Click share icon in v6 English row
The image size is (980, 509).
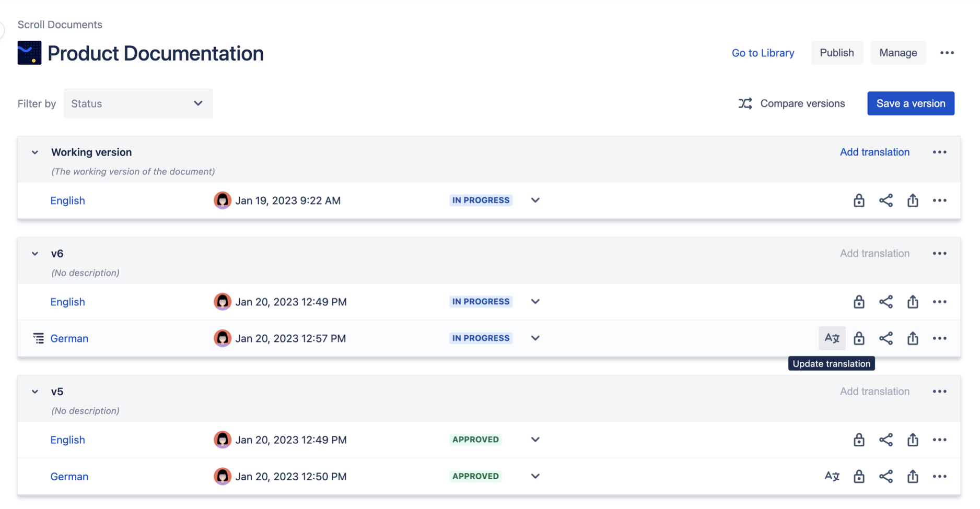point(886,302)
